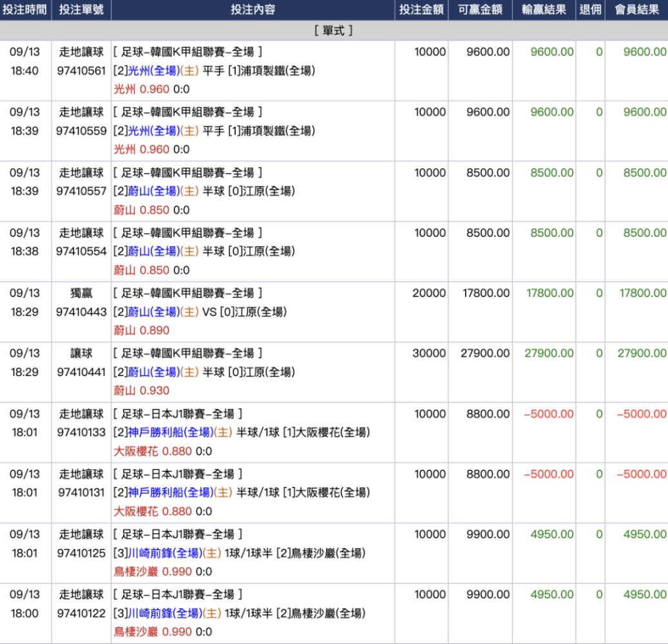Click 4950.00 member result of bet 97410122
Viewport: 668px width, 644px height.
point(645,594)
